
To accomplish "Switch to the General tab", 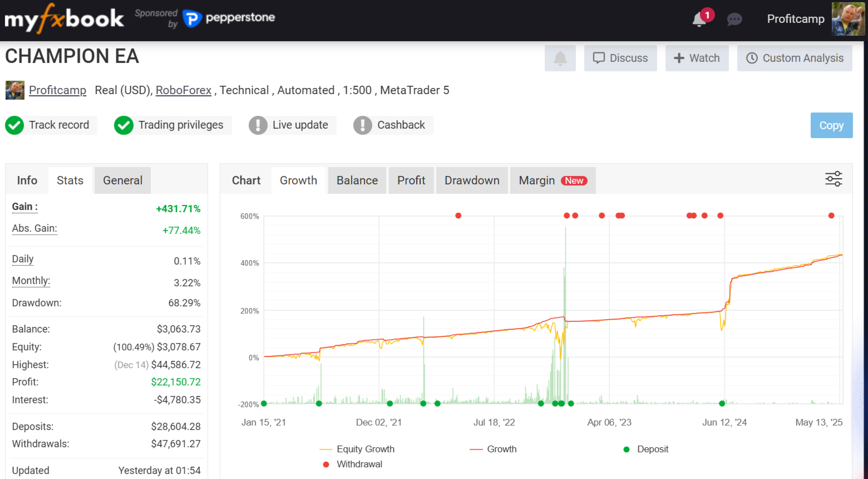I will (x=122, y=180).
